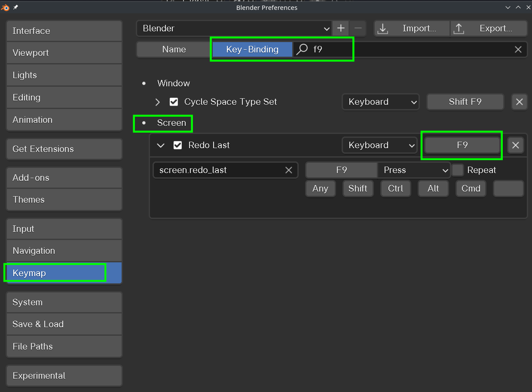Open the Input preferences tab
The height and width of the screenshot is (392, 532).
click(x=64, y=229)
